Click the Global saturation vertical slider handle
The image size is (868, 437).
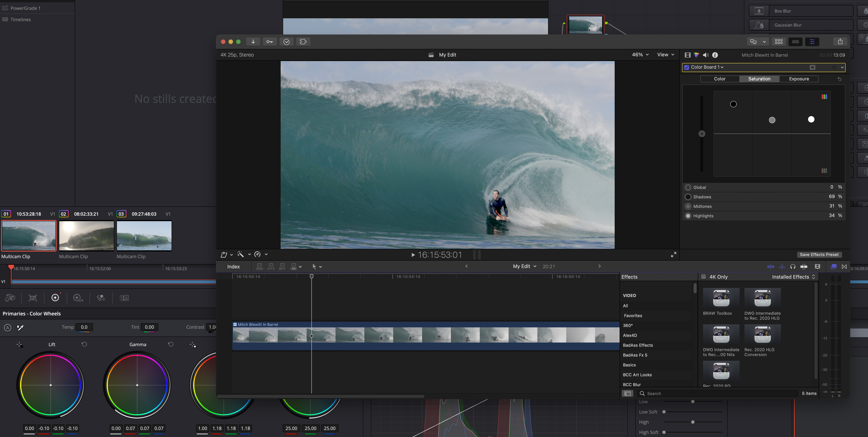click(702, 134)
